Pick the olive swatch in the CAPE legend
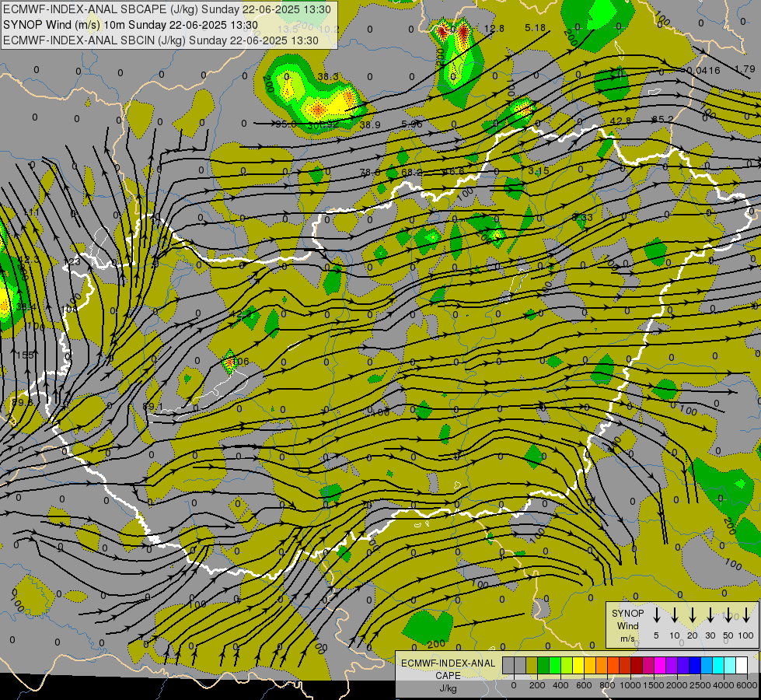The height and width of the screenshot is (700, 761). tap(532, 665)
